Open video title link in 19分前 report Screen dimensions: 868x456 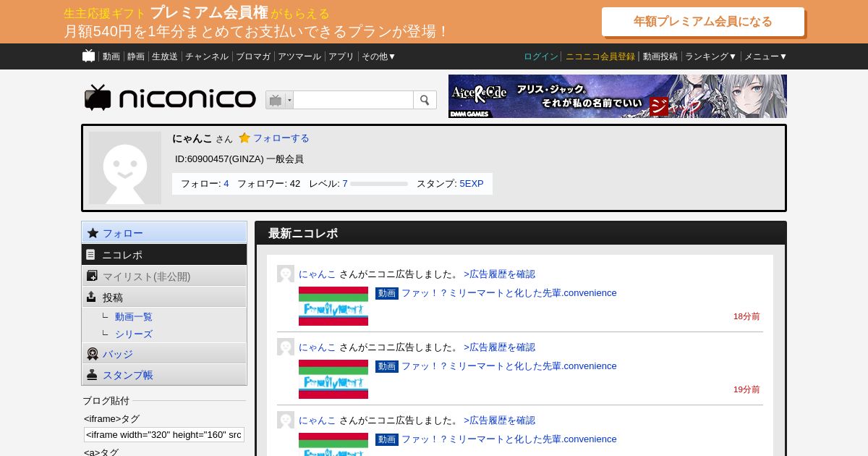coord(509,366)
